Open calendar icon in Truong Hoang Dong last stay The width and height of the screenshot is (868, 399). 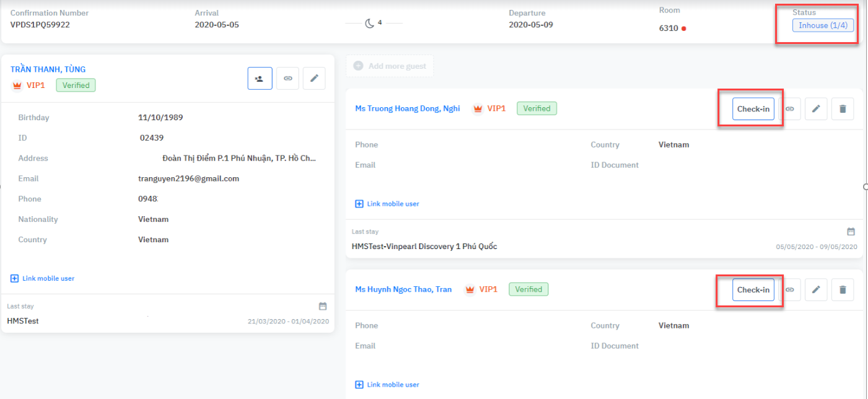point(851,232)
